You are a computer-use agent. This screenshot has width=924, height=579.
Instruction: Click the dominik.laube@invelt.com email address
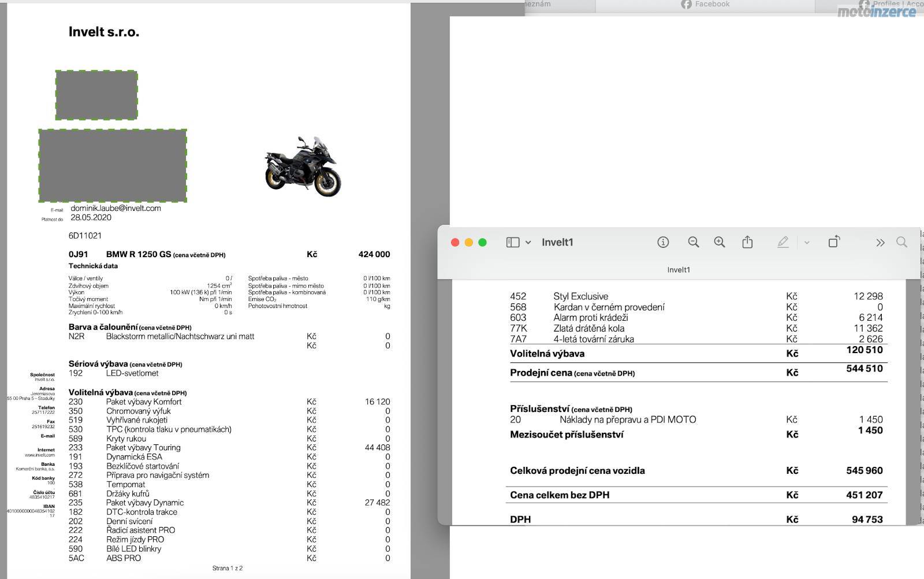coord(115,208)
